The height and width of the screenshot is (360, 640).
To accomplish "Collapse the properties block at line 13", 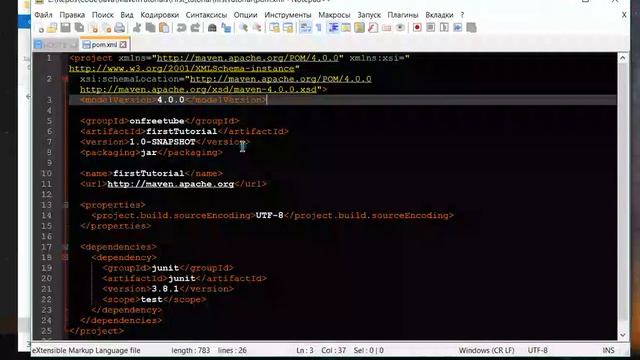I will pos(66,204).
